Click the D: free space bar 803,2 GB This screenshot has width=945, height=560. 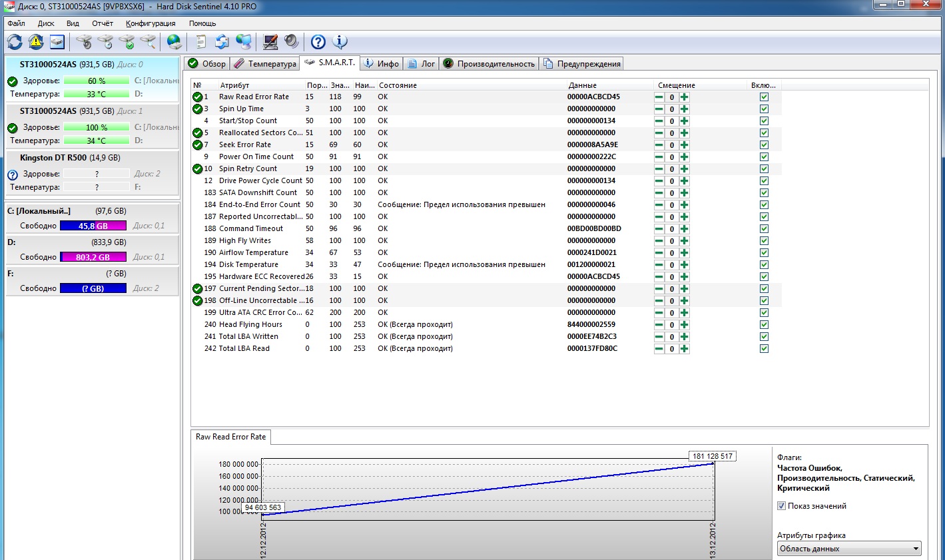click(93, 257)
